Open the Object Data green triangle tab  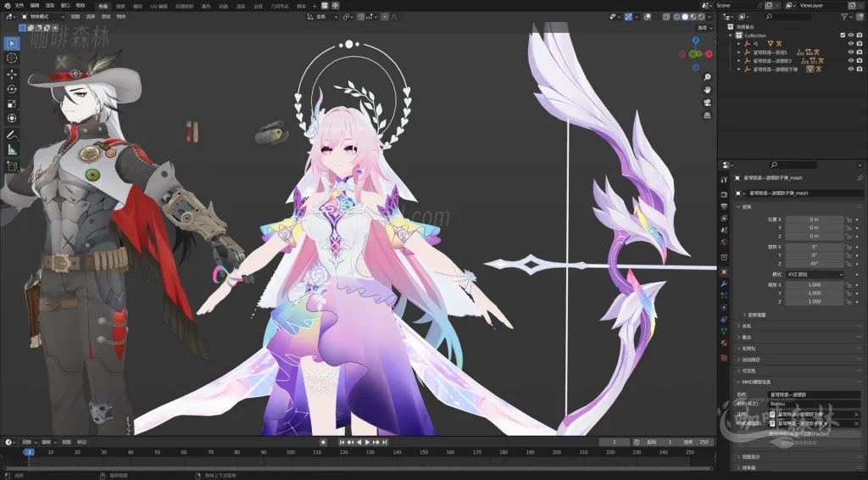click(724, 331)
